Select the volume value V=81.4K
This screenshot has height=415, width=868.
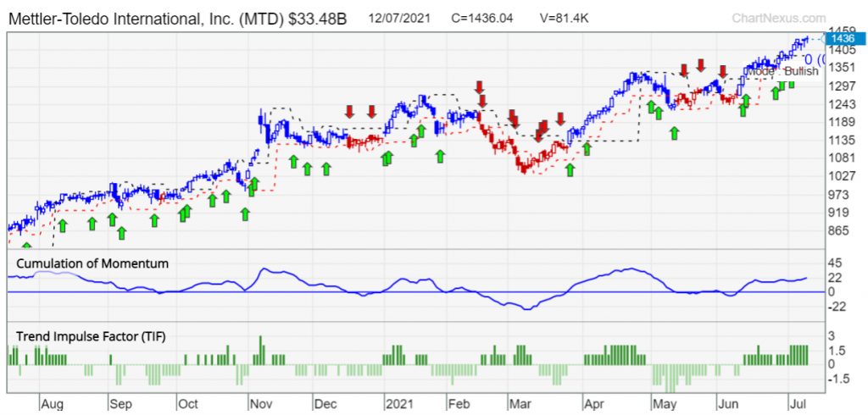tap(564, 19)
